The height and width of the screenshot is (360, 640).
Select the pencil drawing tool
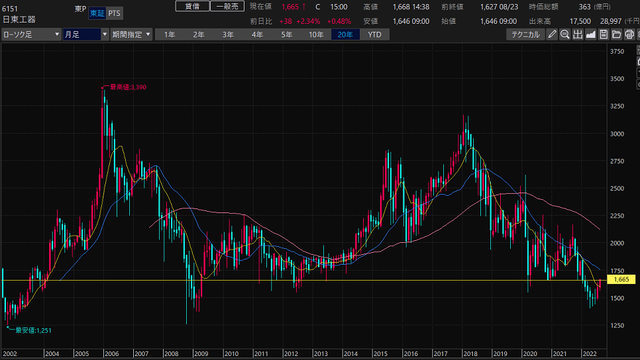coord(552,35)
